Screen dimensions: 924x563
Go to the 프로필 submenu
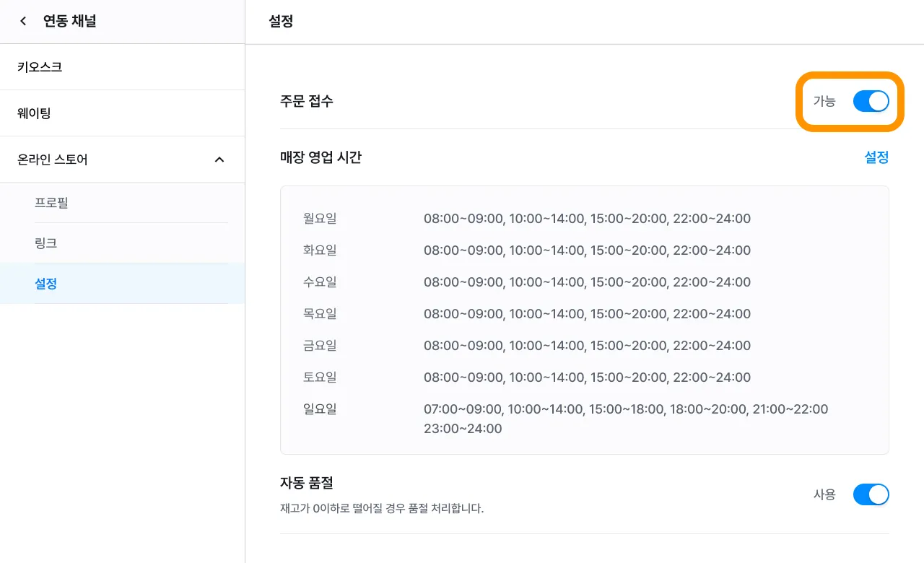point(51,203)
